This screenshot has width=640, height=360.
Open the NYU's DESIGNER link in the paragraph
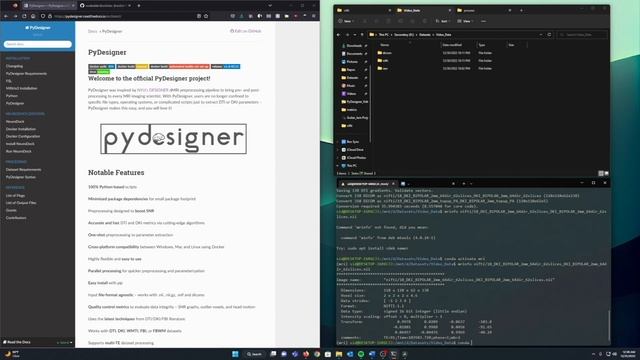(153, 90)
